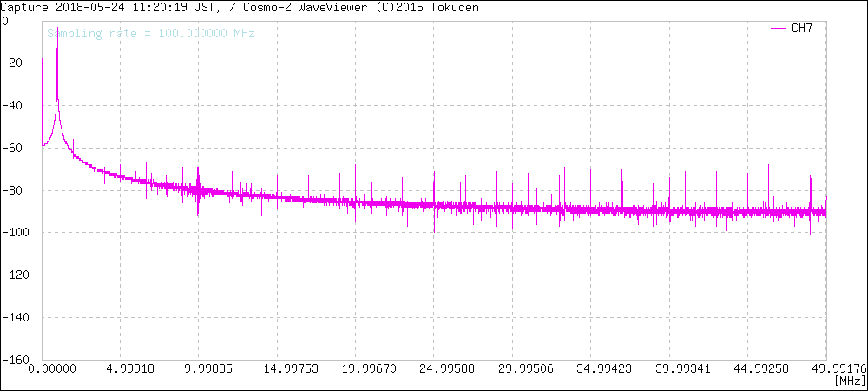868x391 pixels.
Task: Click the -60 y-axis label
Action: 12,148
